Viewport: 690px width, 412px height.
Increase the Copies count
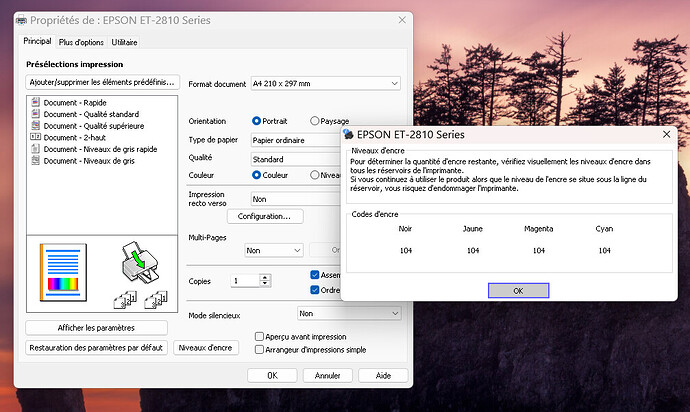pos(265,277)
